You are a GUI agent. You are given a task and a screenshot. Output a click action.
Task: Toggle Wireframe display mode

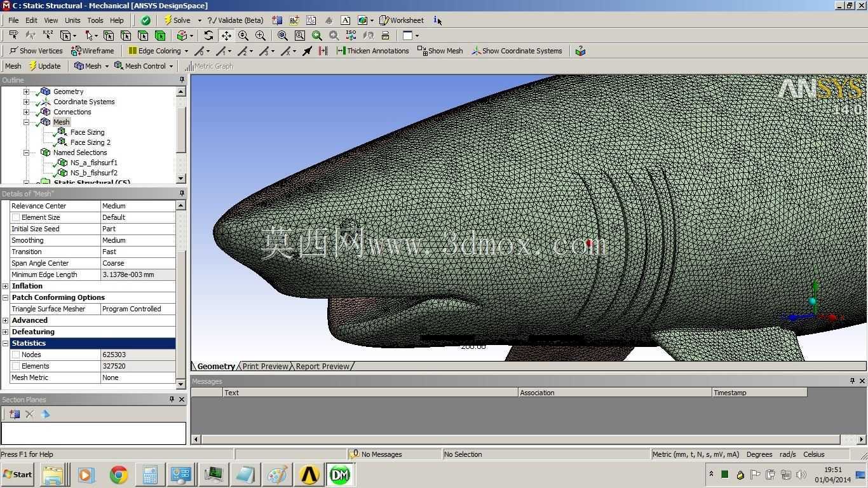93,51
